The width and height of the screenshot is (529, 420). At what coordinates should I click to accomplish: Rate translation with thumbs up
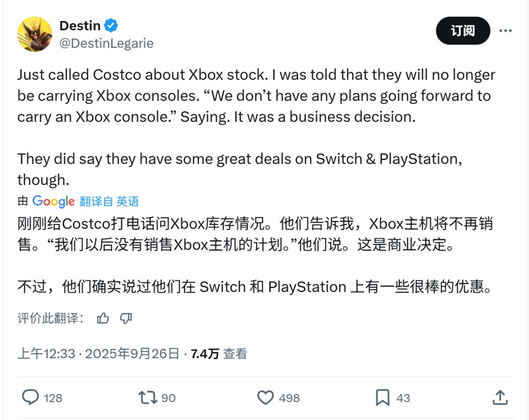(x=103, y=319)
